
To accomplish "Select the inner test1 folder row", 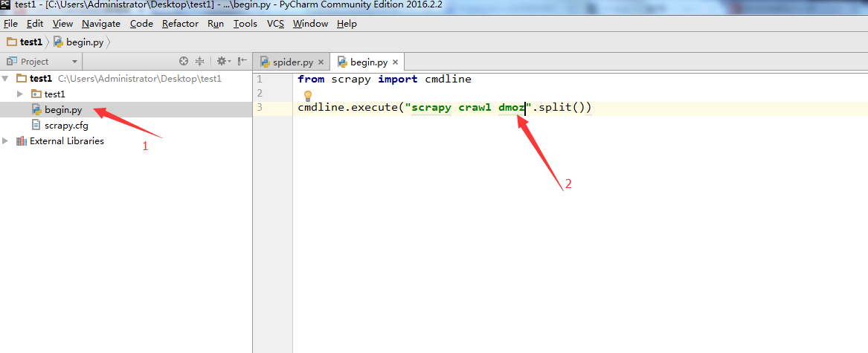I will (x=126, y=94).
